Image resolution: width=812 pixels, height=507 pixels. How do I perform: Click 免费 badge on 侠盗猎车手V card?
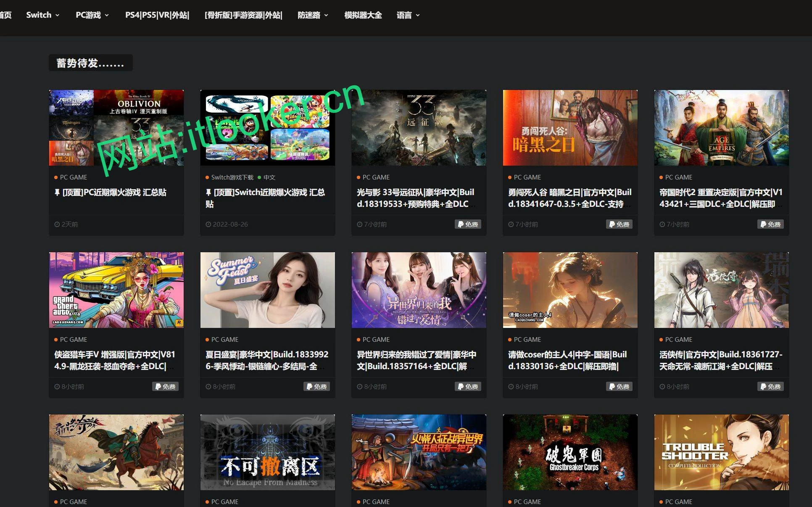pos(165,387)
